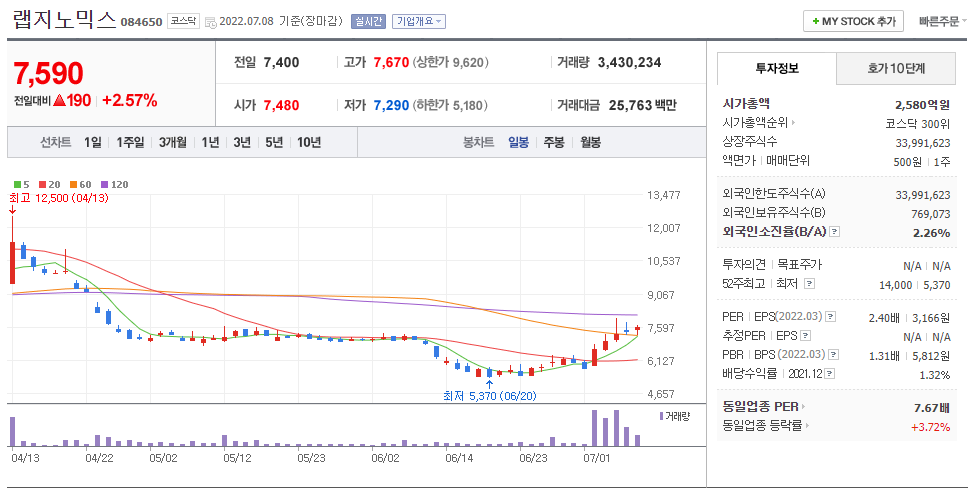Click the current price 7,590
Image resolution: width=978 pixels, height=488 pixels.
(48, 74)
